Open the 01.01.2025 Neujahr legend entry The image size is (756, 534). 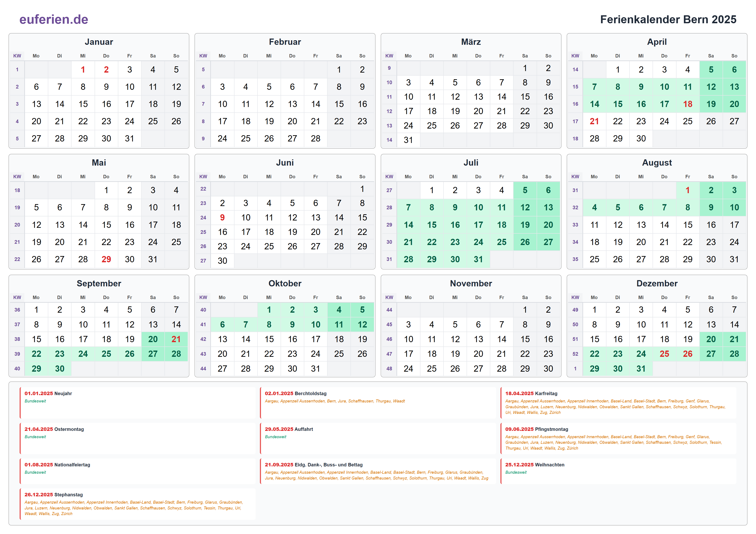point(138,403)
